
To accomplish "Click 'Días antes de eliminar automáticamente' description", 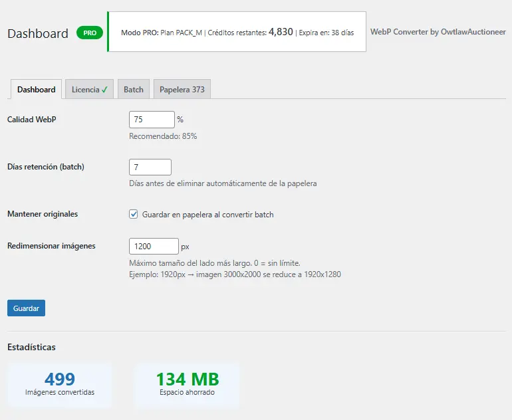I will (223, 183).
